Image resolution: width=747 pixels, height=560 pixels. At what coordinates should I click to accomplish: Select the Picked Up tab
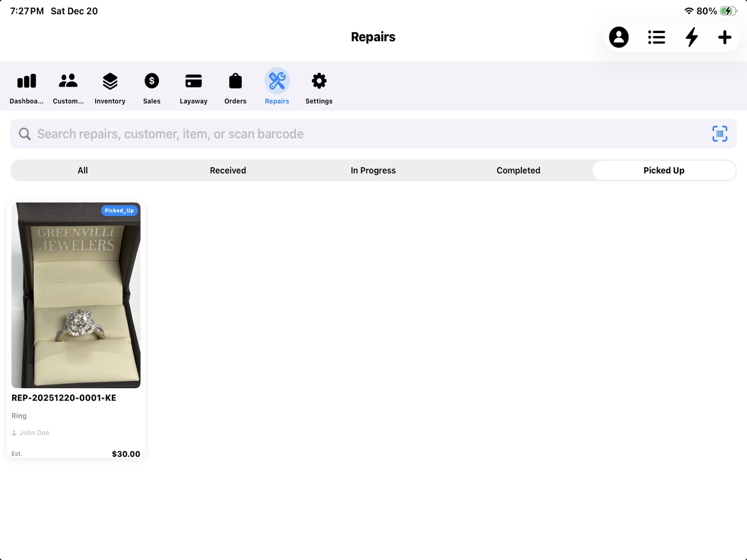coord(664,170)
